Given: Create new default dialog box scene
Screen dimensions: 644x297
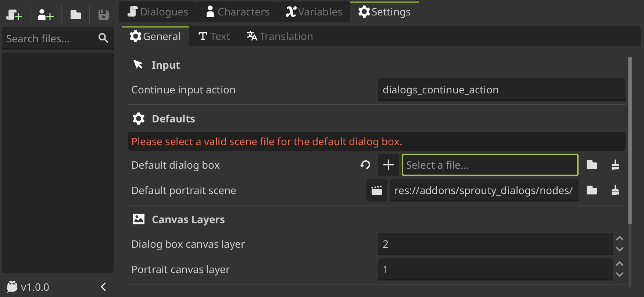Looking at the screenshot, I should click(x=389, y=165).
